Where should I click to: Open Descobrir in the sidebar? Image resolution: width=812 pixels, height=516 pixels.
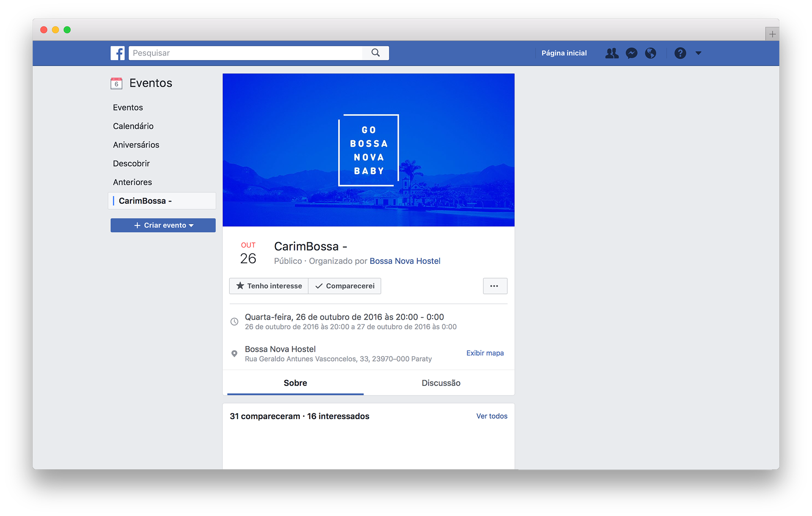pos(131,163)
